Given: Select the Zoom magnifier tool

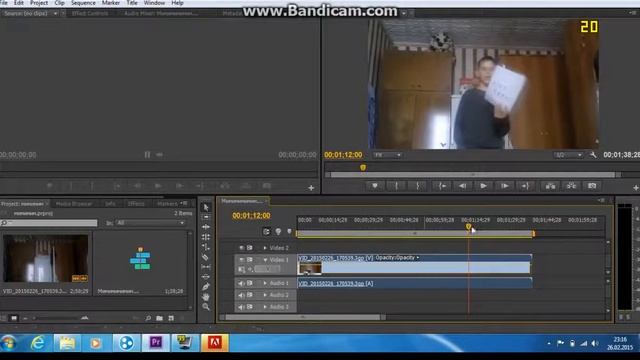Looking at the screenshot, I should pyautogui.click(x=206, y=307).
